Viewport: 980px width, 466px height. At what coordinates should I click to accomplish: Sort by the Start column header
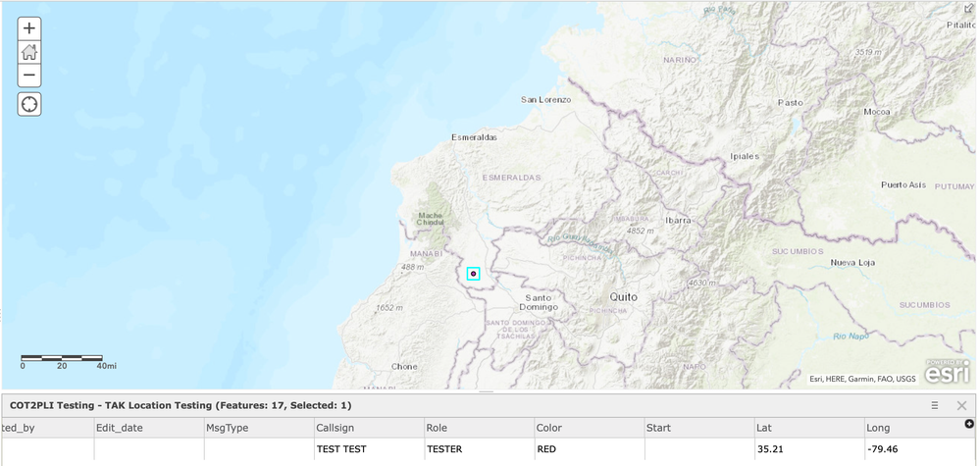(699, 428)
